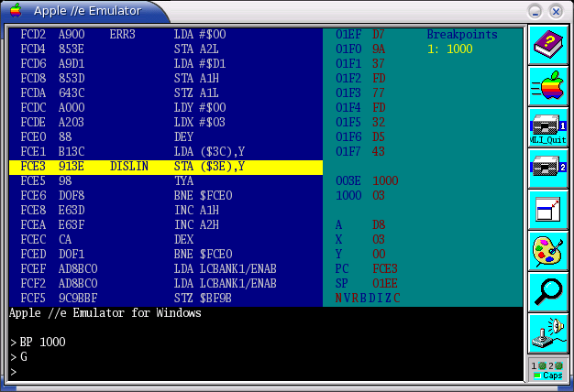Click the NVRBDIZC flags row
Screen dimensions: 574x392
point(368,298)
